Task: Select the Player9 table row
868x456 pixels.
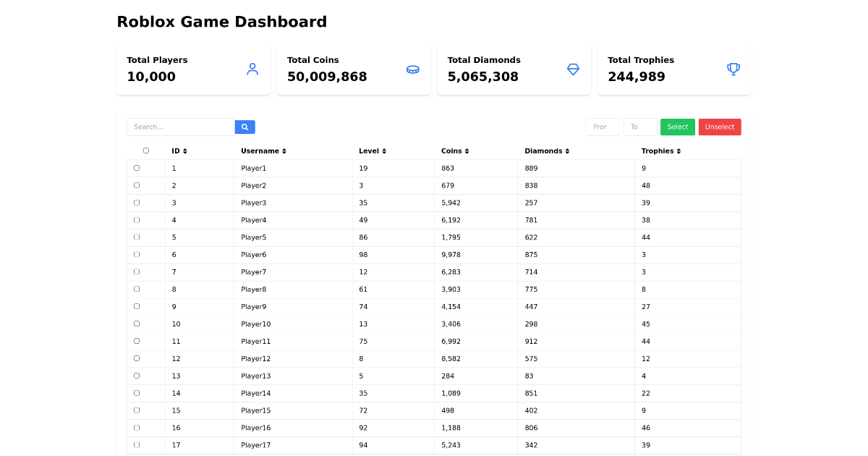Action: click(x=434, y=306)
